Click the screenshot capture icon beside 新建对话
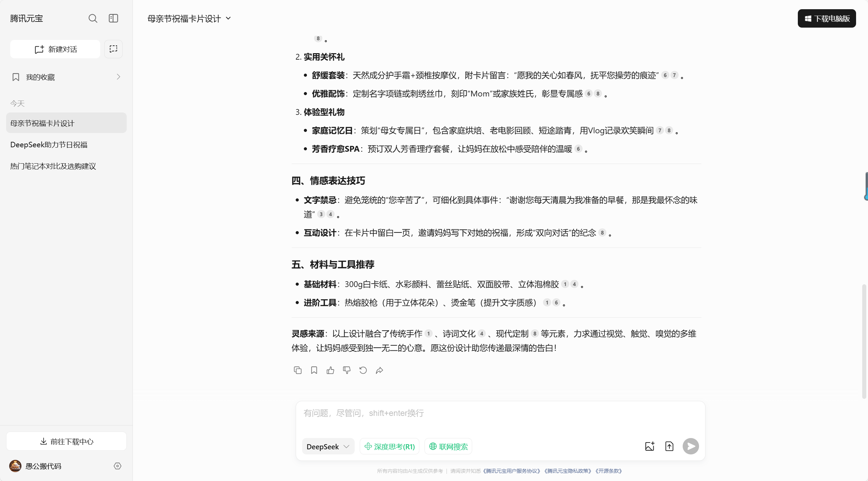Screen dimensions: 868x481 coord(113,49)
